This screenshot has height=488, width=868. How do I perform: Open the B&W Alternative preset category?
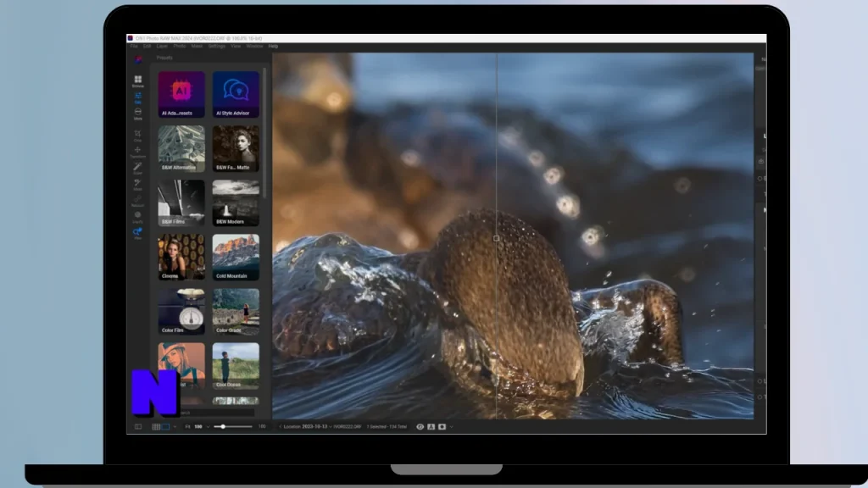tap(181, 148)
